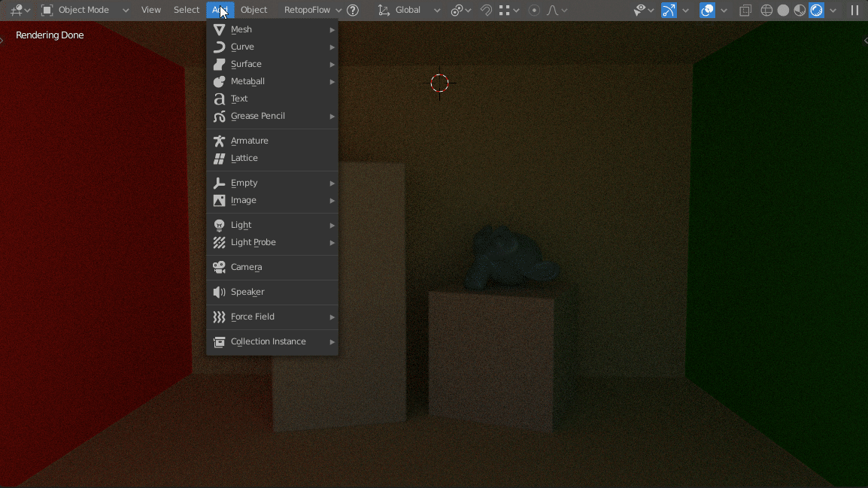Open the pivot point dropdown

click(460, 10)
